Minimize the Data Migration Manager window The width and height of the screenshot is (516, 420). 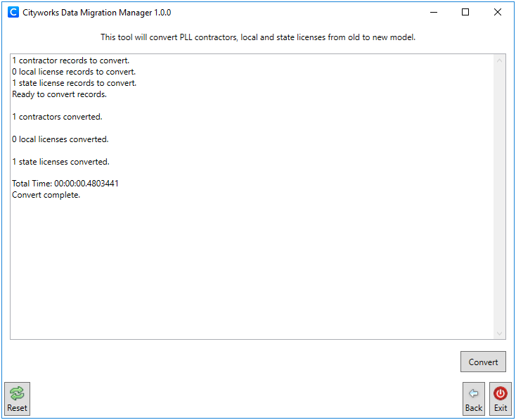tap(432, 13)
